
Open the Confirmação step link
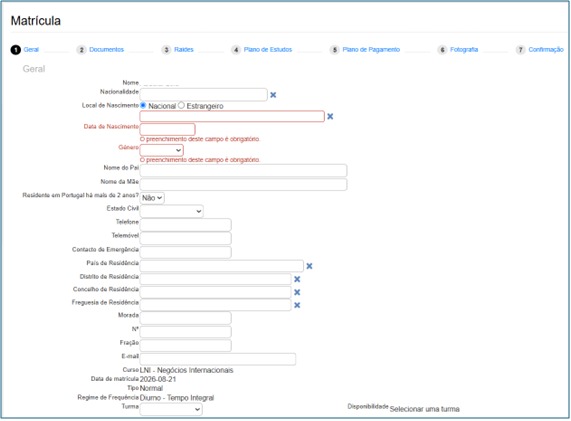(x=546, y=50)
